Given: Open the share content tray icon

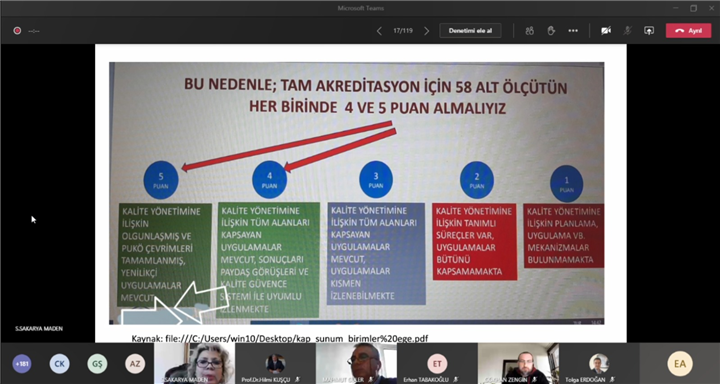Looking at the screenshot, I should point(649,31).
